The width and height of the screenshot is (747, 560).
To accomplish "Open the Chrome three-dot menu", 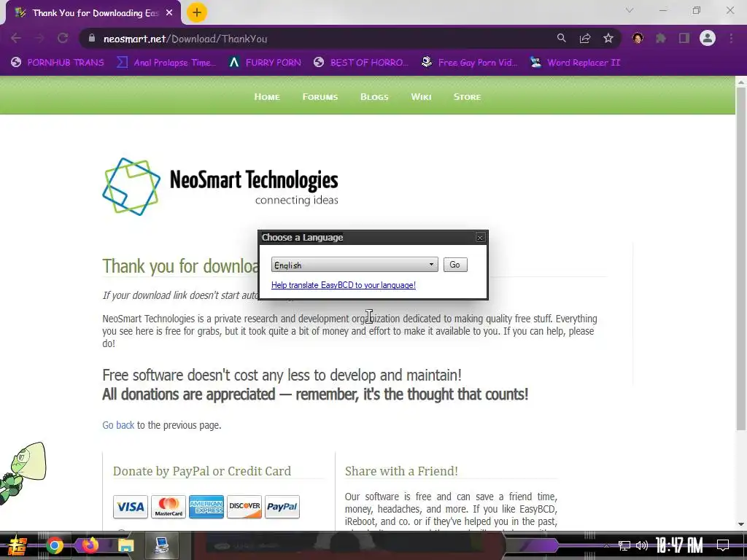I will pos(731,38).
